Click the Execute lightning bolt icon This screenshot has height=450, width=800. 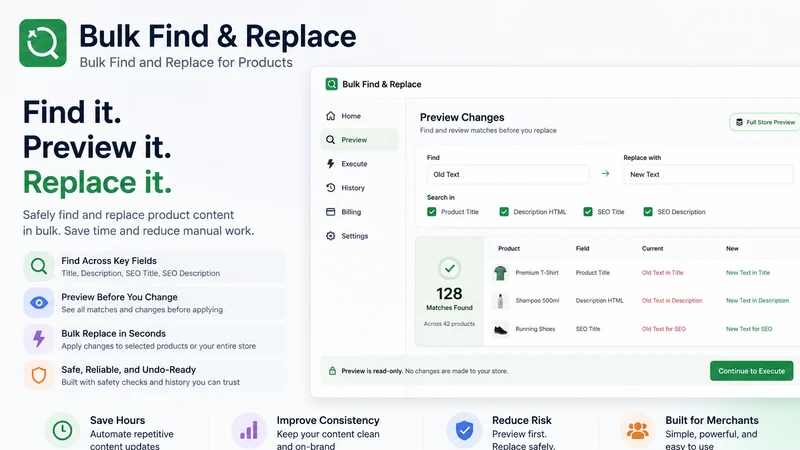[331, 164]
